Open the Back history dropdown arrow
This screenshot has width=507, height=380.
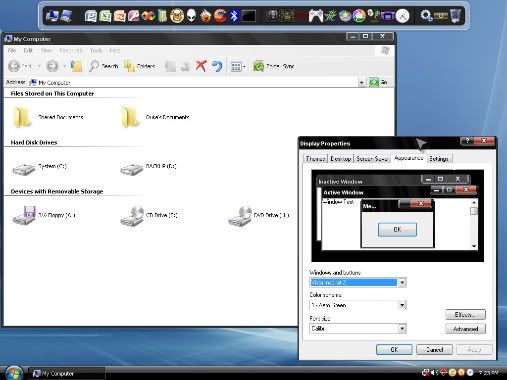pyautogui.click(x=39, y=66)
